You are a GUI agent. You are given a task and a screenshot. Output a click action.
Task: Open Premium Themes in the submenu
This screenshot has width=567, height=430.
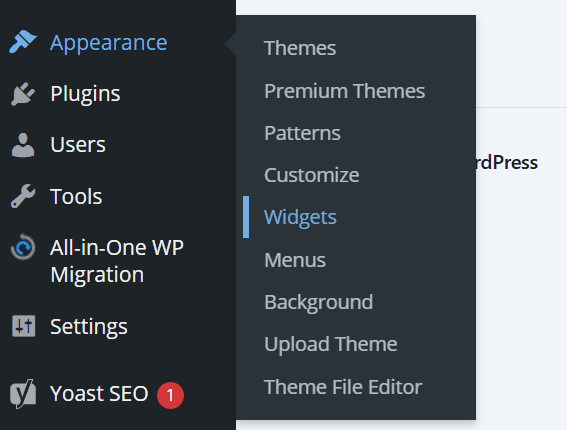tap(345, 91)
